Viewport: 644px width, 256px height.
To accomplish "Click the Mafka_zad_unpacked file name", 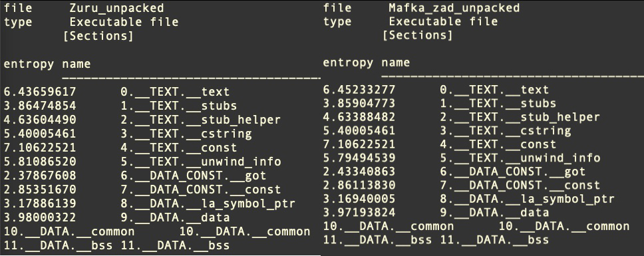I will pyautogui.click(x=454, y=8).
